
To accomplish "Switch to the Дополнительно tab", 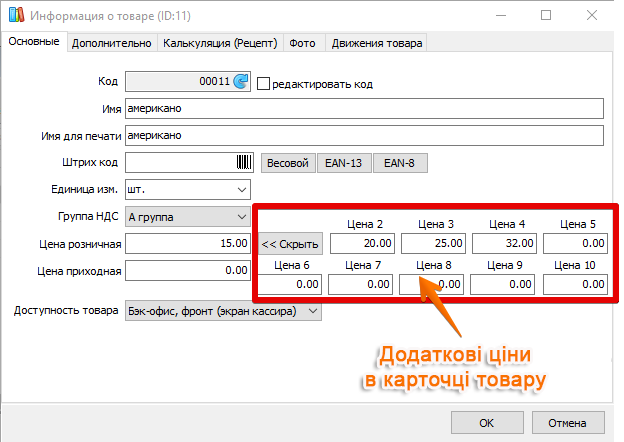I will [111, 43].
